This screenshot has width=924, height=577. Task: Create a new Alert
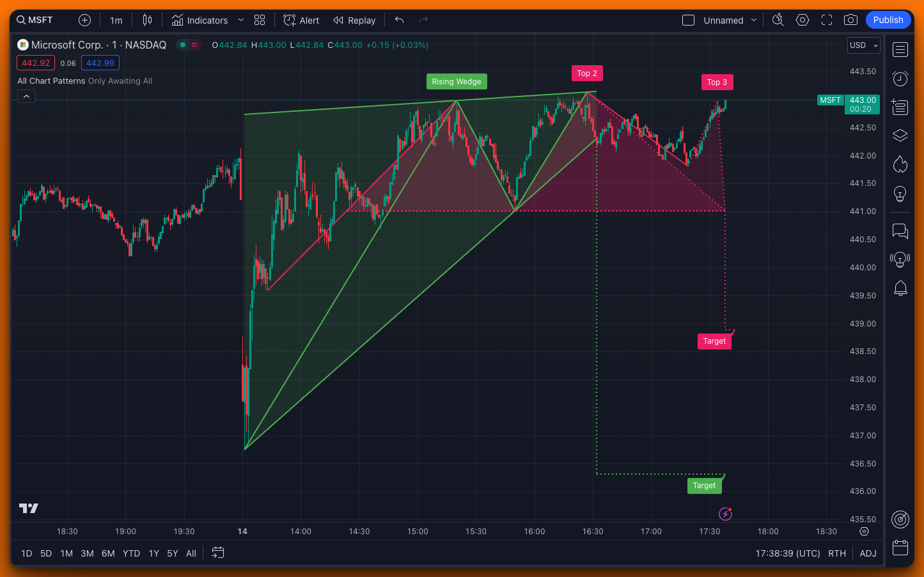pyautogui.click(x=301, y=20)
